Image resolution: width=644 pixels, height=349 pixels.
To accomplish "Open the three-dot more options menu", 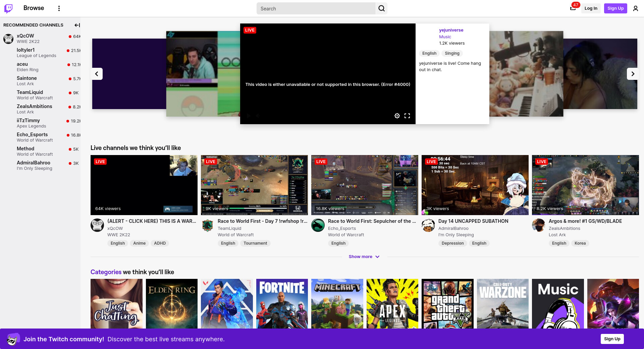I will coord(59,8).
